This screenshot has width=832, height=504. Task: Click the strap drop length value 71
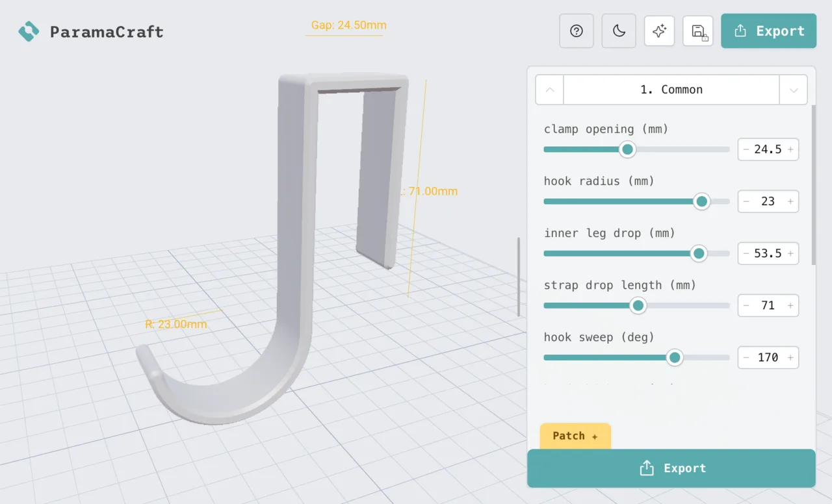pyautogui.click(x=768, y=305)
